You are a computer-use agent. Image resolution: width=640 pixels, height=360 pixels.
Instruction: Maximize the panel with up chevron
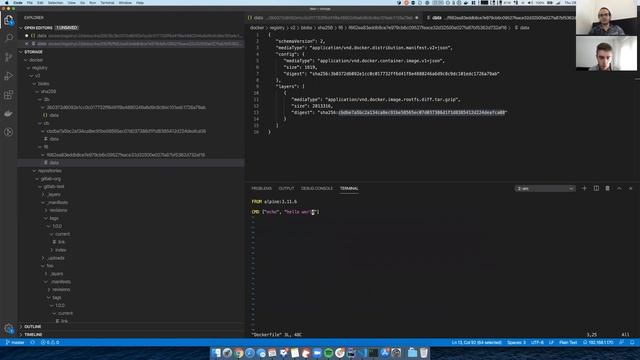[619, 188]
